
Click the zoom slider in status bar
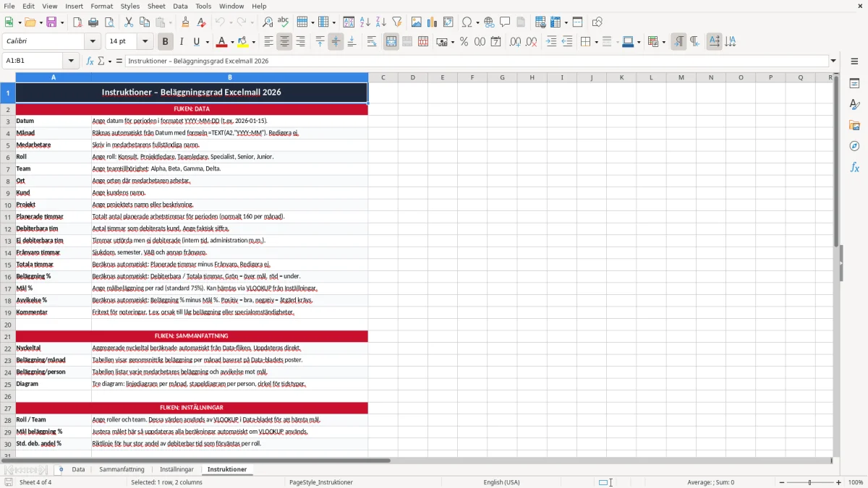click(x=809, y=482)
